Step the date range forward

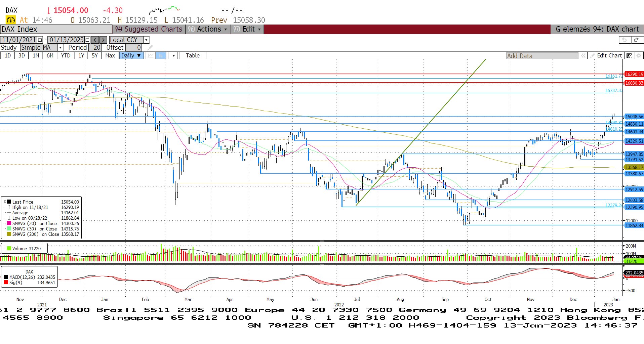(103, 40)
